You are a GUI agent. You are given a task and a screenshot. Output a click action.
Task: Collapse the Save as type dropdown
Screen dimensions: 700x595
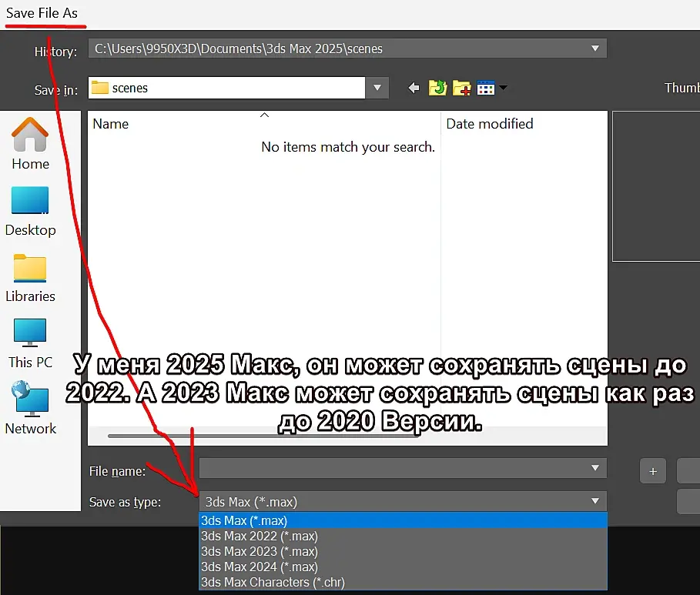(x=595, y=501)
